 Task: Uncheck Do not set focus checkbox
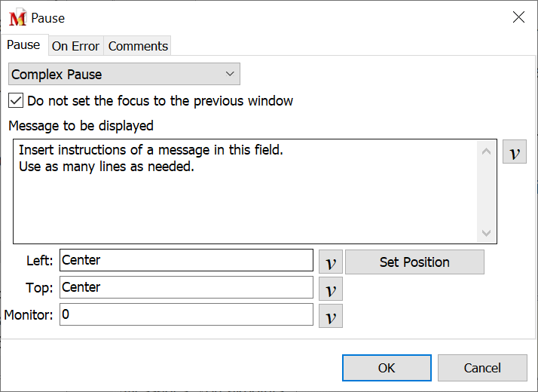16,100
